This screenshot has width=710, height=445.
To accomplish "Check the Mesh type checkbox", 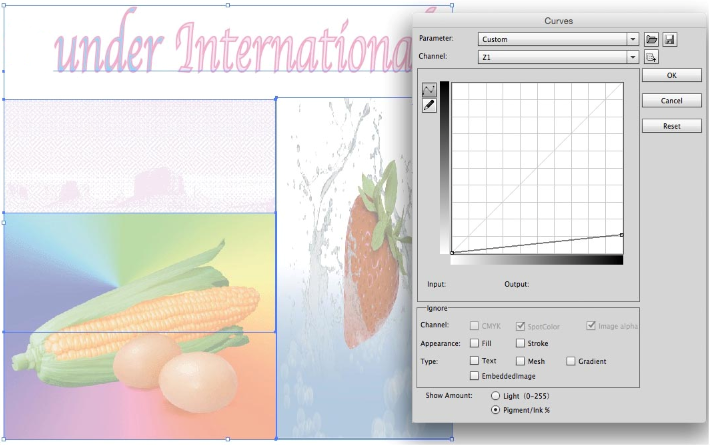I will click(520, 360).
